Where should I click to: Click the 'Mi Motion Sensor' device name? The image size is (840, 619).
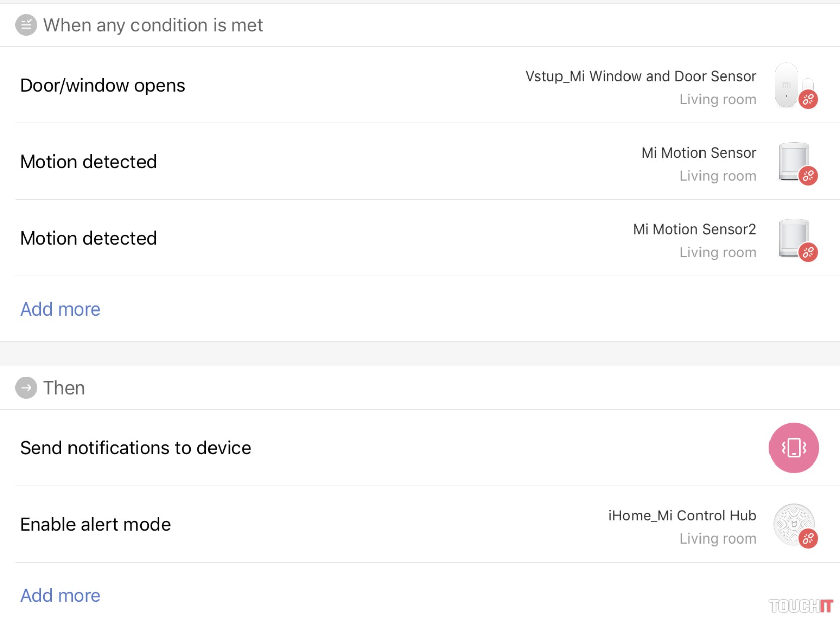[x=698, y=153]
